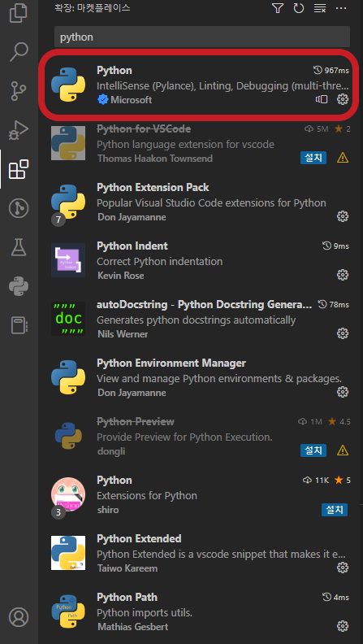
Task: Click warning icon on Python Preview
Action: 343,451
